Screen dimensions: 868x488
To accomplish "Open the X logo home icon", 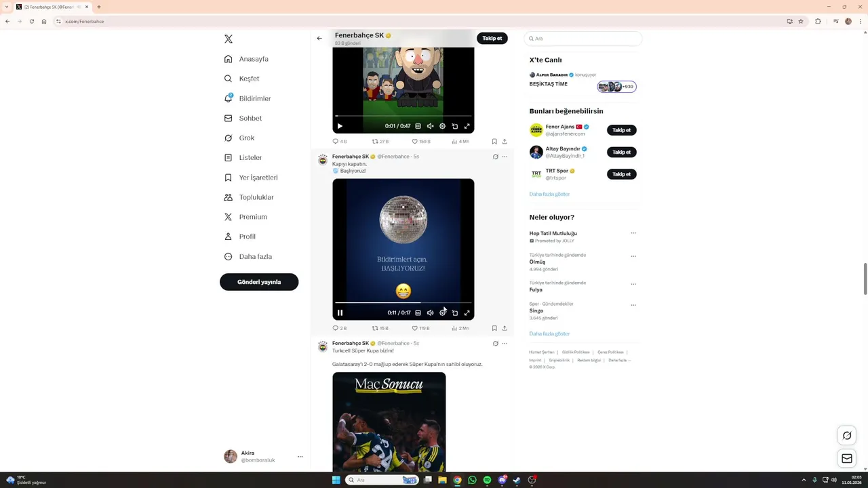I will [229, 39].
